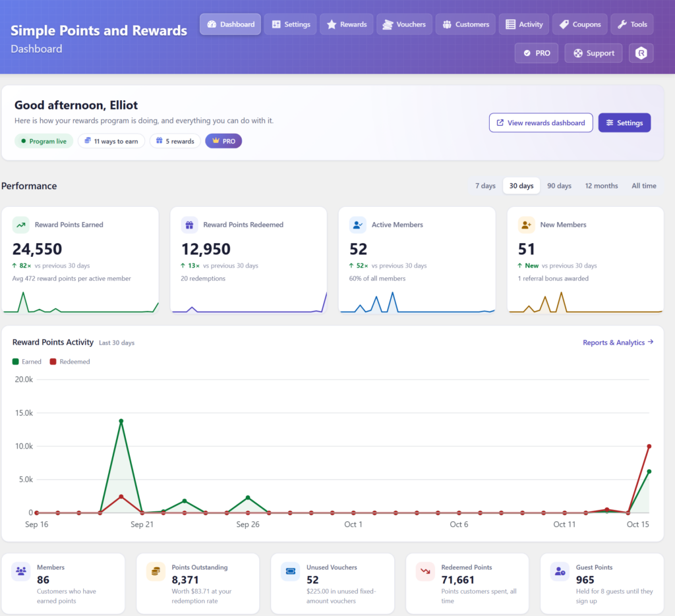Image resolution: width=675 pixels, height=616 pixels.
Task: Click the crown PRO badge
Action: [223, 141]
